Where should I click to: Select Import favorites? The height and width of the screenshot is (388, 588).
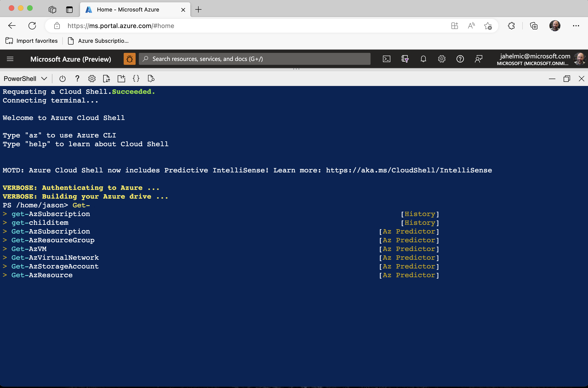[31, 41]
